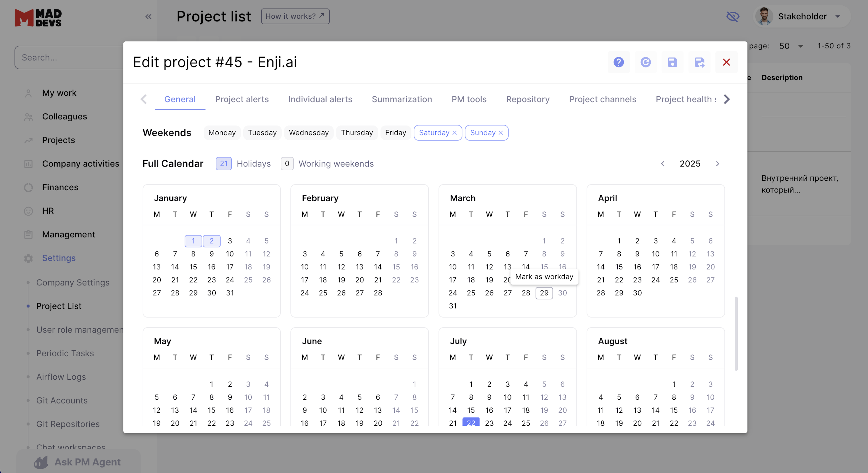This screenshot has height=473, width=868.
Task: Toggle the crossed-eye visibility icon
Action: point(733,16)
